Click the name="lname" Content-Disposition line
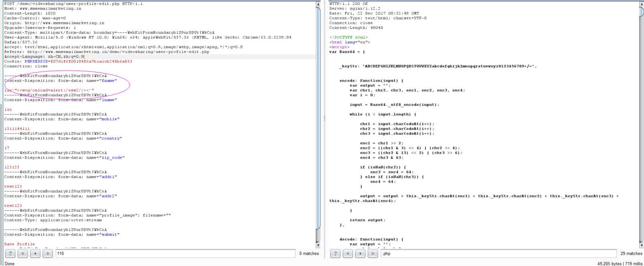The width and height of the screenshot is (644, 266). click(x=61, y=100)
